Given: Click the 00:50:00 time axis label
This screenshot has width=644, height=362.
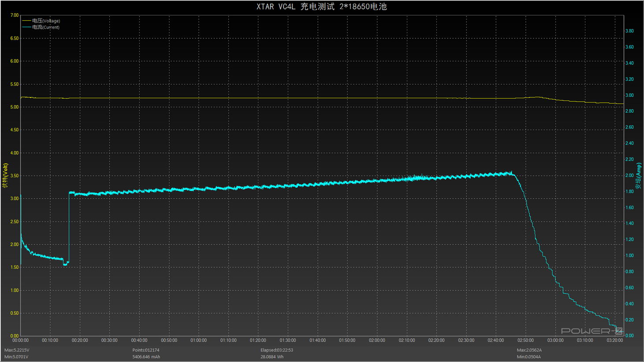Looking at the screenshot, I should click(x=169, y=340).
